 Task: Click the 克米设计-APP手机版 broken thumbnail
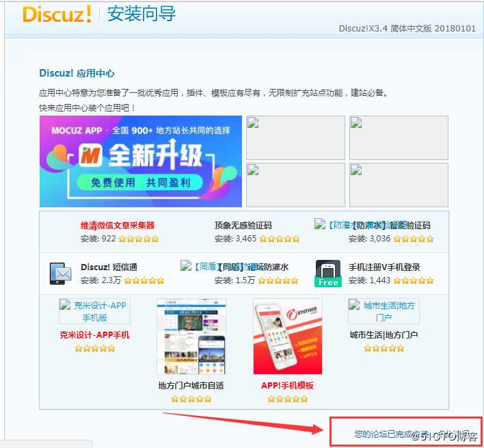(x=95, y=311)
